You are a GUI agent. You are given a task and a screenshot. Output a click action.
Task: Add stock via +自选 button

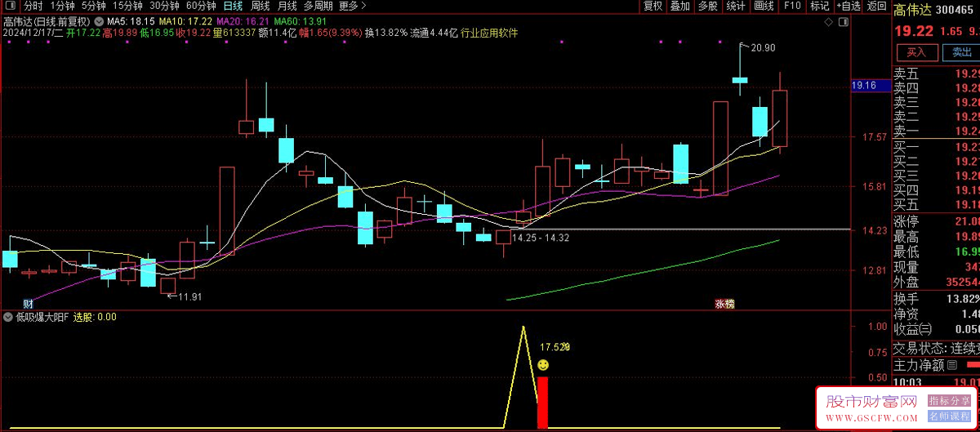click(x=847, y=6)
